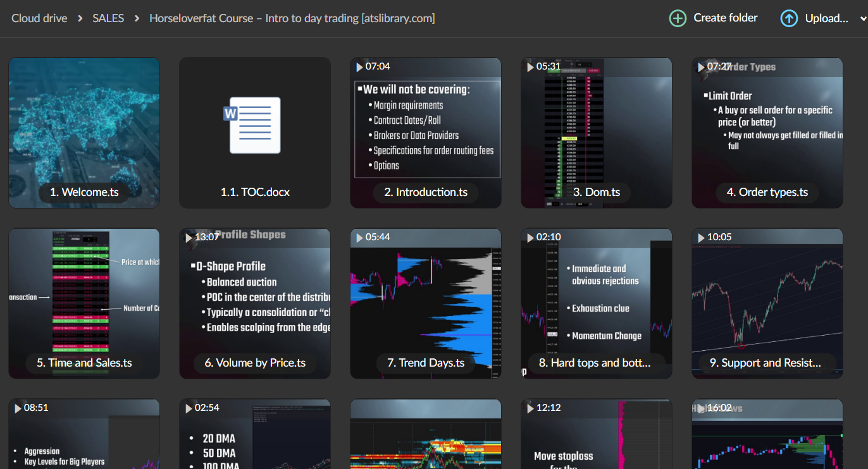The width and height of the screenshot is (868, 469).
Task: Open the Upload options chevron dropdown
Action: tap(862, 18)
